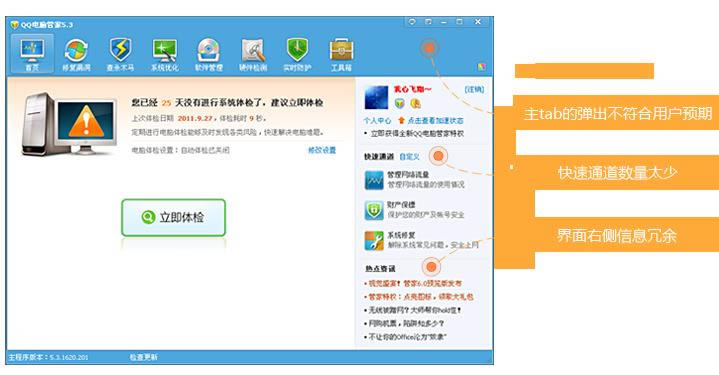
Task: Click the feedback icon in title bar
Action: 412,22
